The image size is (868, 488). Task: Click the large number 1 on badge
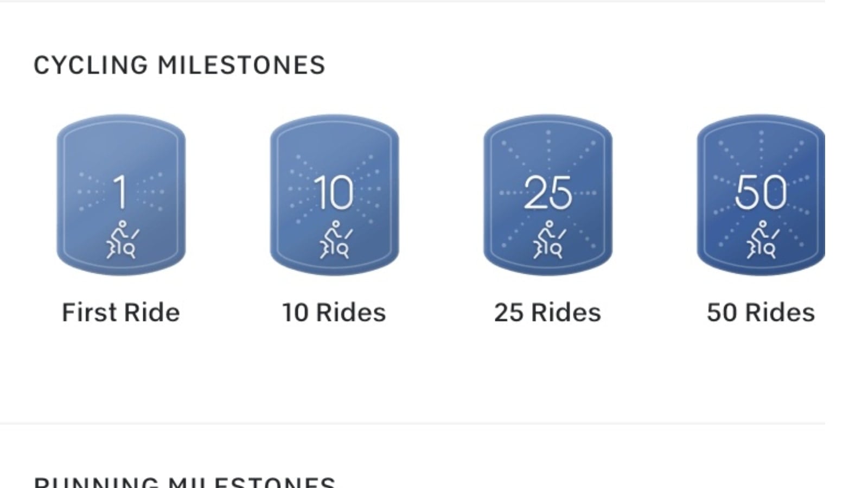pos(120,192)
